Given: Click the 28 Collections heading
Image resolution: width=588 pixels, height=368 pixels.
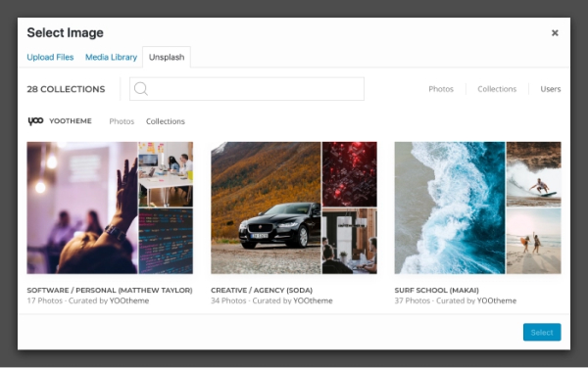Looking at the screenshot, I should tap(66, 89).
